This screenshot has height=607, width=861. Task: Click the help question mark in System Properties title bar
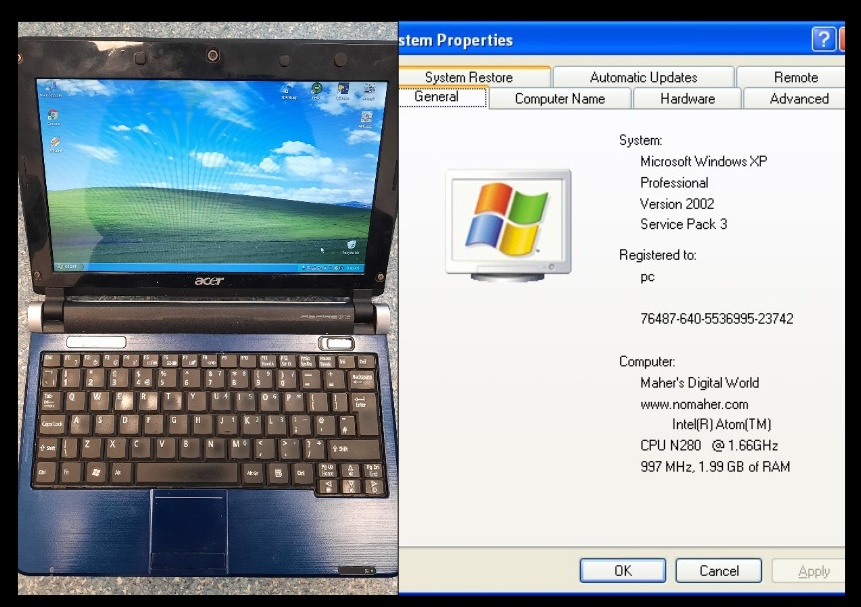pos(823,40)
